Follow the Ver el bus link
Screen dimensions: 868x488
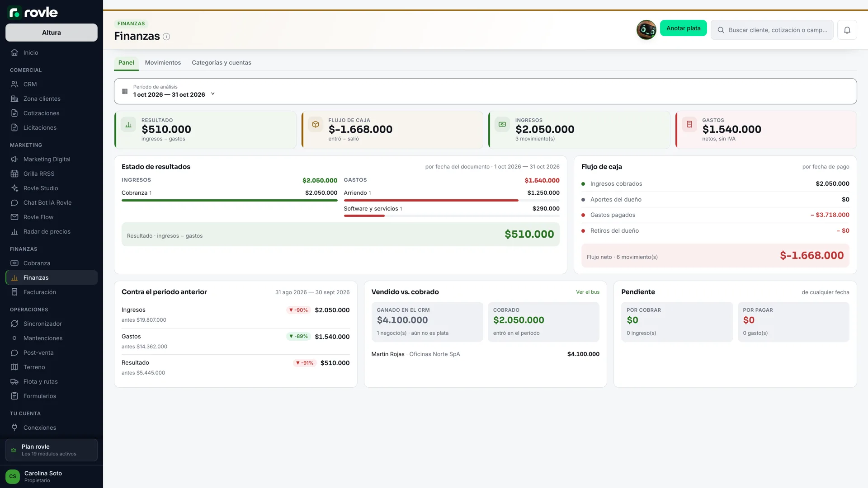click(x=588, y=292)
